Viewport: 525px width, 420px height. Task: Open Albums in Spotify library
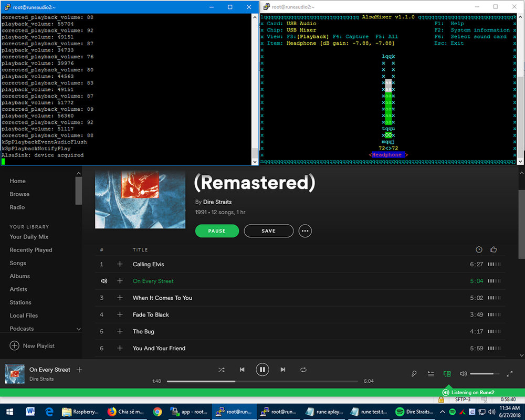point(20,276)
